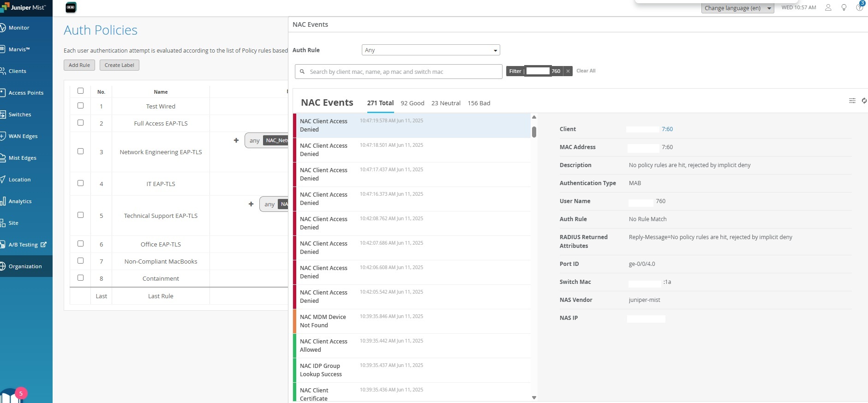
Task: Click the events list scrollbar thumb
Action: point(534,132)
